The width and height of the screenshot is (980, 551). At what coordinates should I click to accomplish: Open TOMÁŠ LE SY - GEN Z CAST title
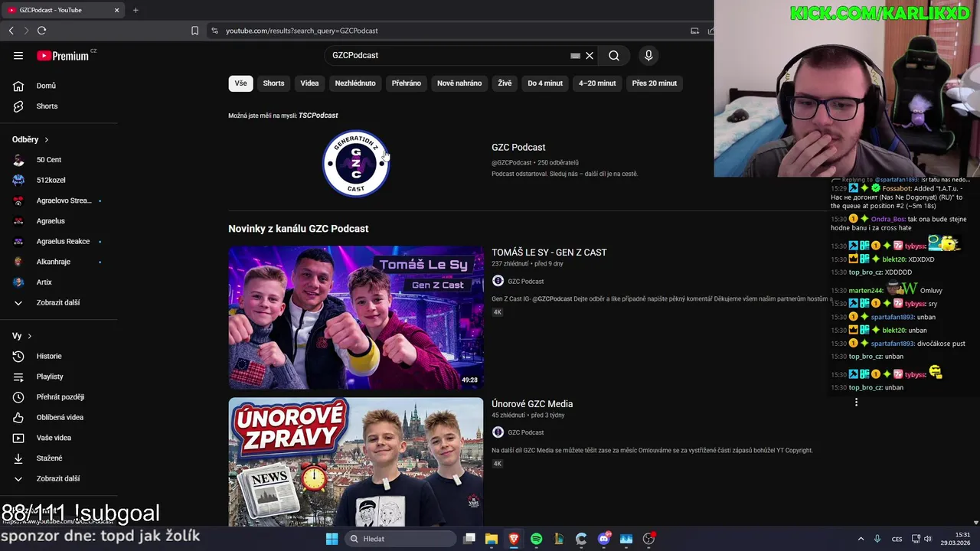tap(549, 253)
